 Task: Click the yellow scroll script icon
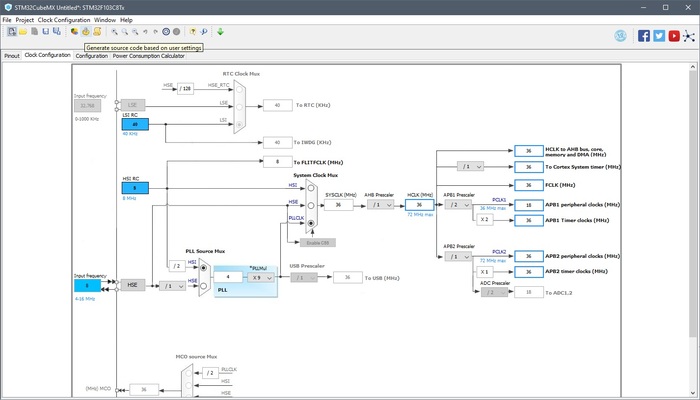tap(97, 31)
